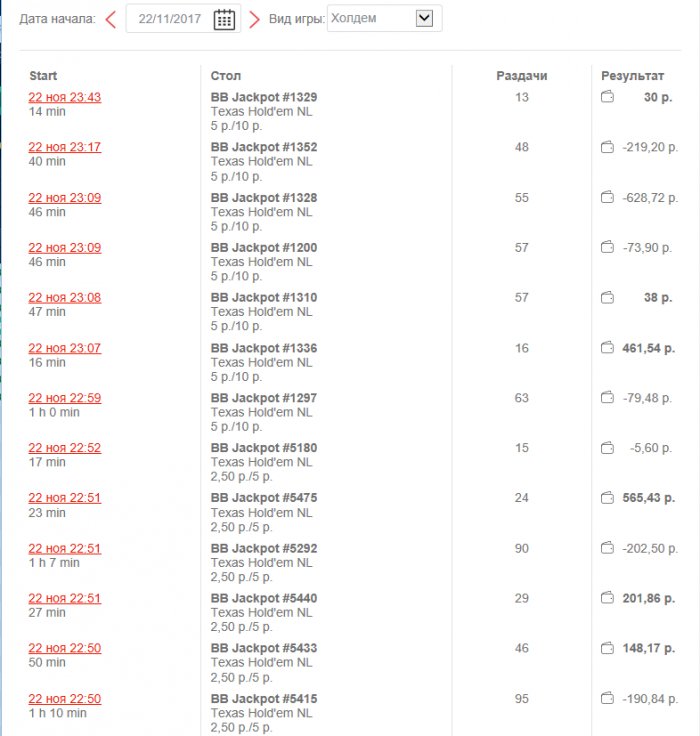This screenshot has width=700, height=736.
Task: Click wallet icon beside 565,43 р. result
Action: (606, 498)
